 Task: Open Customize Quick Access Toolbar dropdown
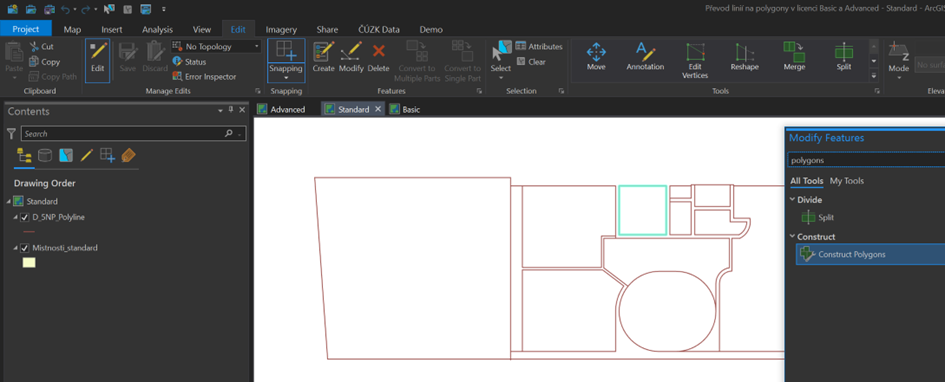point(163,10)
